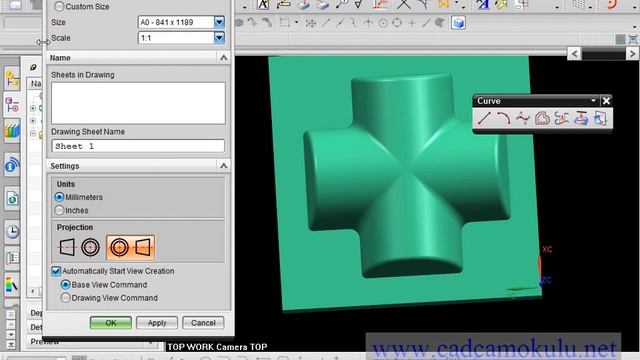Click the text annotation 'A' toolbar icon
The height and width of the screenshot is (360, 640).
click(263, 4)
